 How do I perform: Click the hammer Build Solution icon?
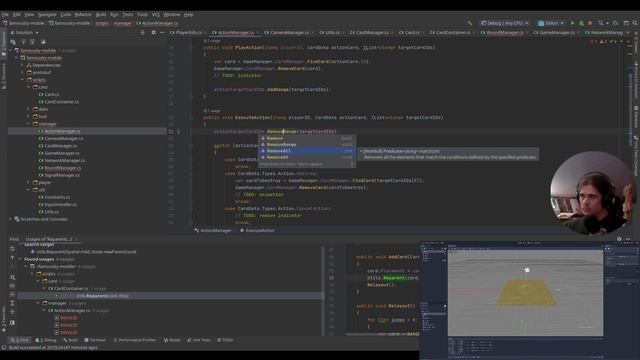click(x=469, y=23)
